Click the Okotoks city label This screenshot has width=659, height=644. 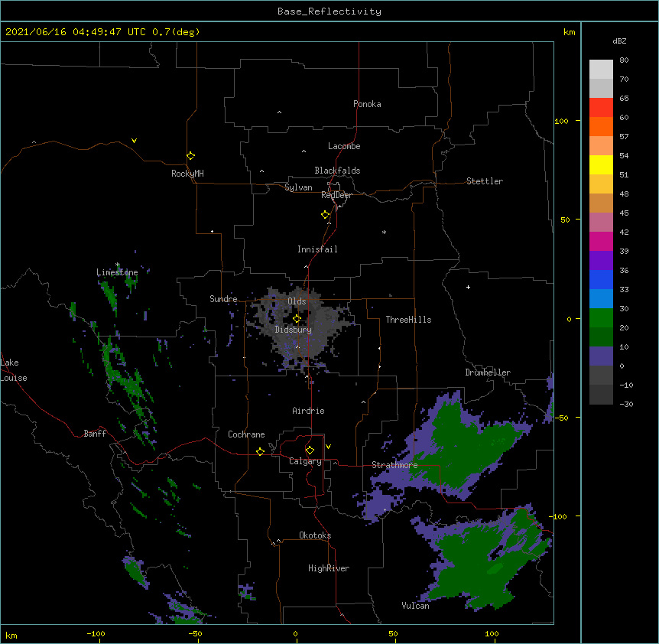click(x=315, y=535)
